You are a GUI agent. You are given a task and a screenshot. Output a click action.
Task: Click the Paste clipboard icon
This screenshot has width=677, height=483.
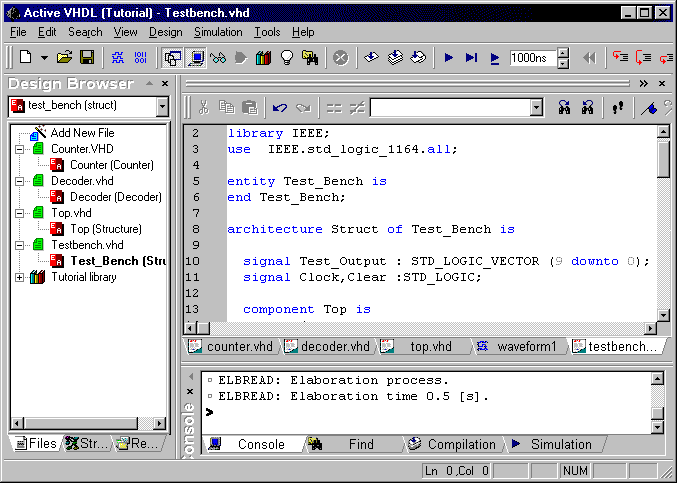coord(250,107)
